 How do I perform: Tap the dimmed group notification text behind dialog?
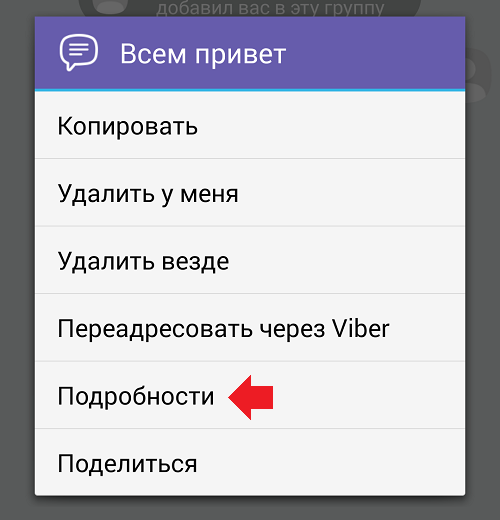(270, 8)
